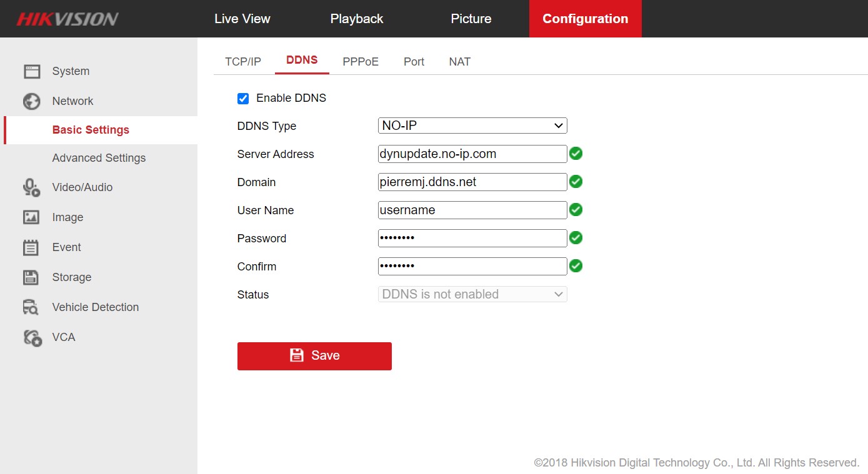The height and width of the screenshot is (474, 868).
Task: Click into the Domain input field
Action: pyautogui.click(x=472, y=182)
